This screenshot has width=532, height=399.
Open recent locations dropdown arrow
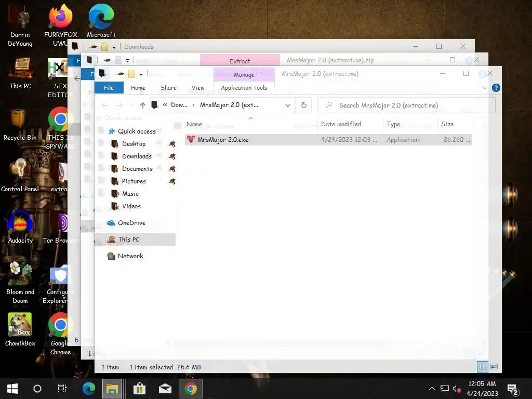coord(132,105)
